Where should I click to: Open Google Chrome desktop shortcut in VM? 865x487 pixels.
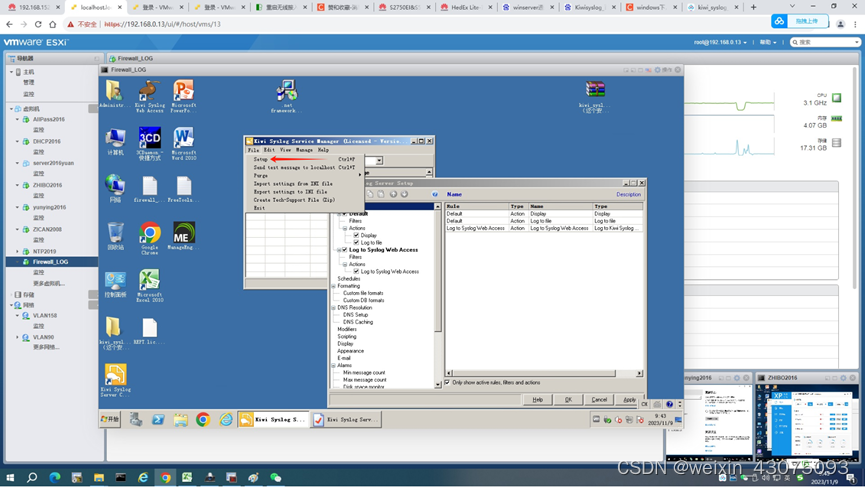pos(149,238)
